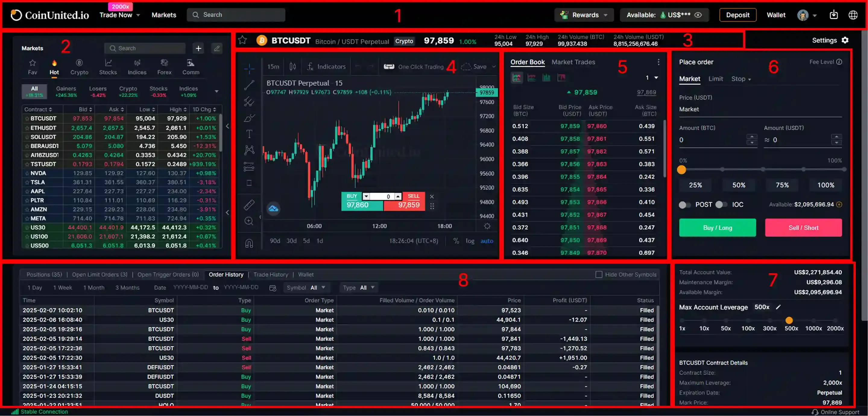Set order amount to 50%
868x416 pixels.
click(739, 185)
